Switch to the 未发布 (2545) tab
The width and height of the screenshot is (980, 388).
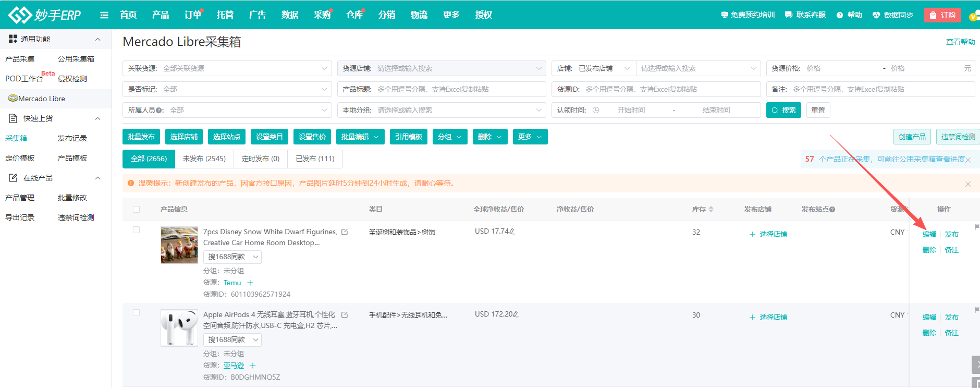204,159
